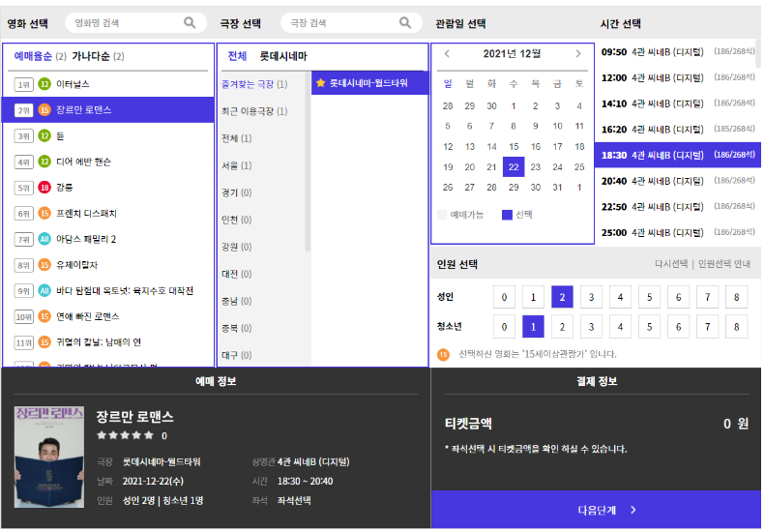Select the movie 연애 빠진 로맨스

[x=108, y=316]
